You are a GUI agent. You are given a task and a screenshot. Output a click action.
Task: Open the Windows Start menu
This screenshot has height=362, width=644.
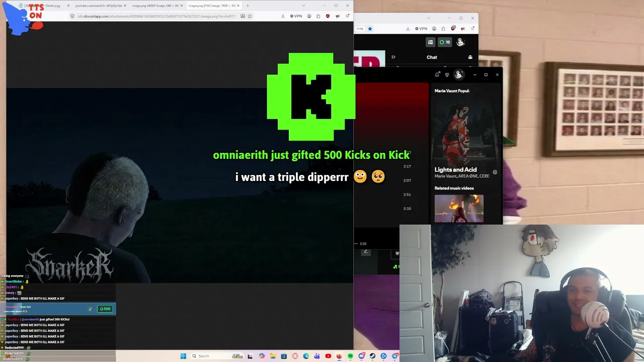click(183, 356)
